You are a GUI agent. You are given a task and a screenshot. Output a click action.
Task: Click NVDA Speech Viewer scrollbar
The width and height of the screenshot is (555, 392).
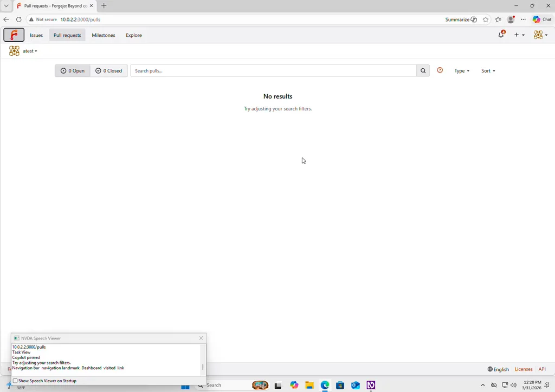coord(203,367)
